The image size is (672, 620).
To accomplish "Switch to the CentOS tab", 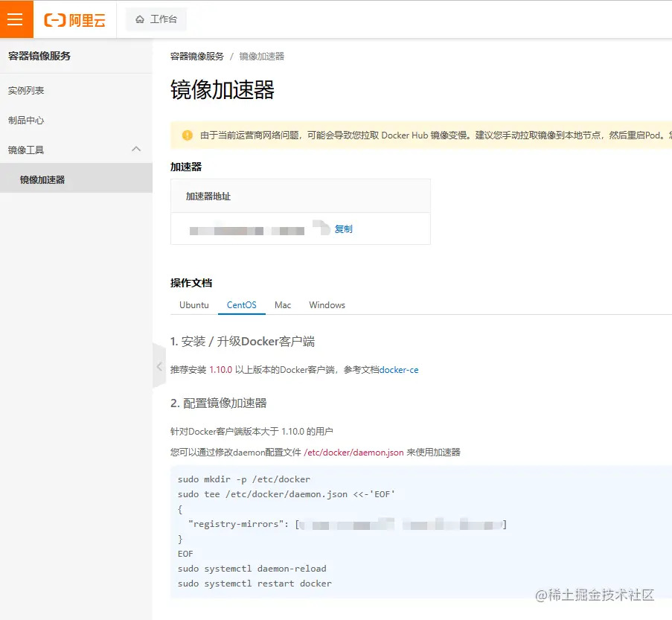I will point(242,305).
